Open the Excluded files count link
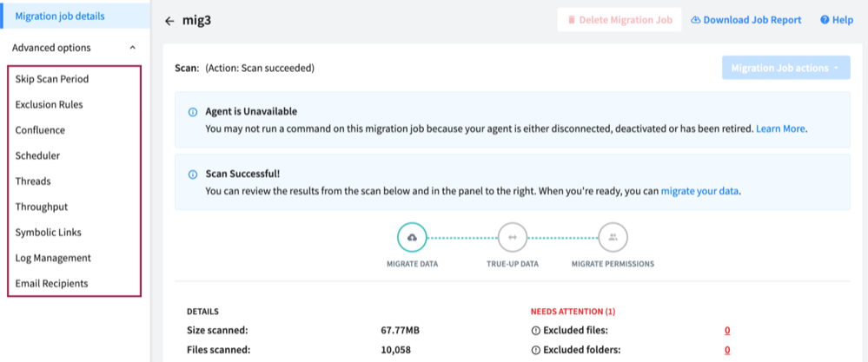 coord(727,331)
